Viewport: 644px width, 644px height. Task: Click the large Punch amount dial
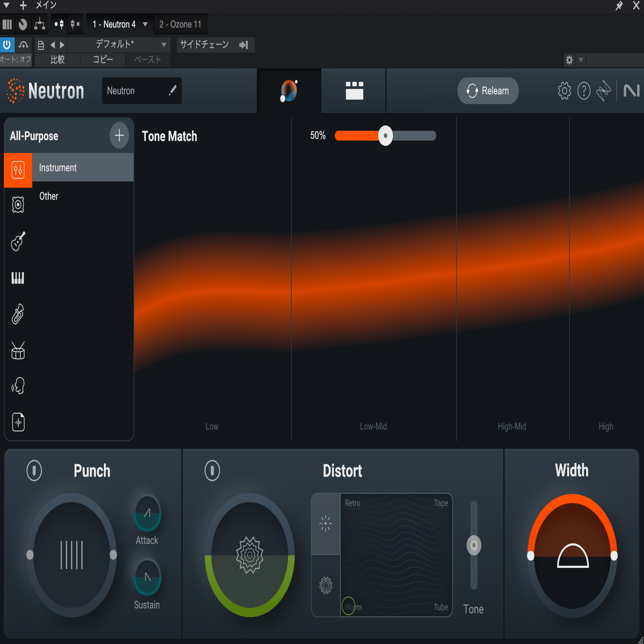72,555
